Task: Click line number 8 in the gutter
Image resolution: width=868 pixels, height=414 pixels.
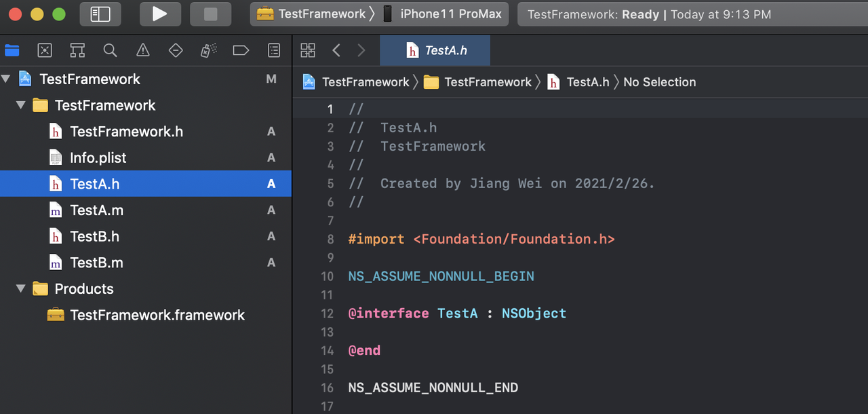Action: [331, 239]
